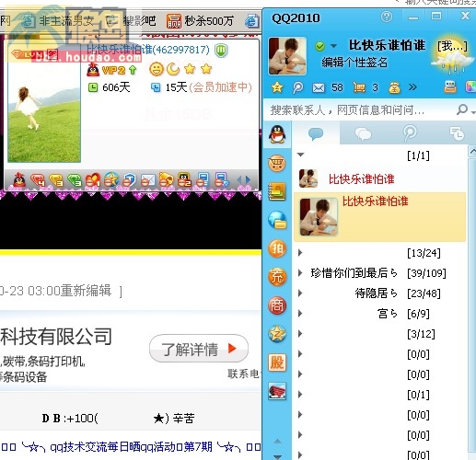Open the online status dropdown arrow

coord(333,46)
